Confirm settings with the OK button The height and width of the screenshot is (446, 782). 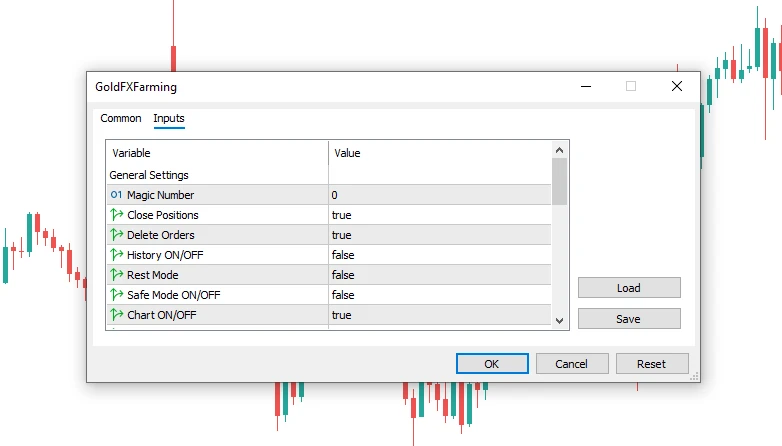coord(491,364)
